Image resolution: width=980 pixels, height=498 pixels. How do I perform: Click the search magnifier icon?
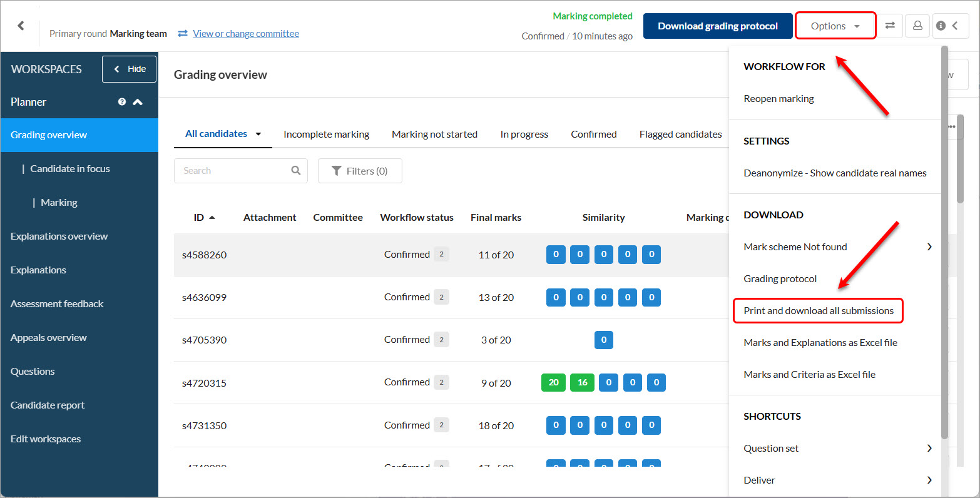[x=296, y=171]
